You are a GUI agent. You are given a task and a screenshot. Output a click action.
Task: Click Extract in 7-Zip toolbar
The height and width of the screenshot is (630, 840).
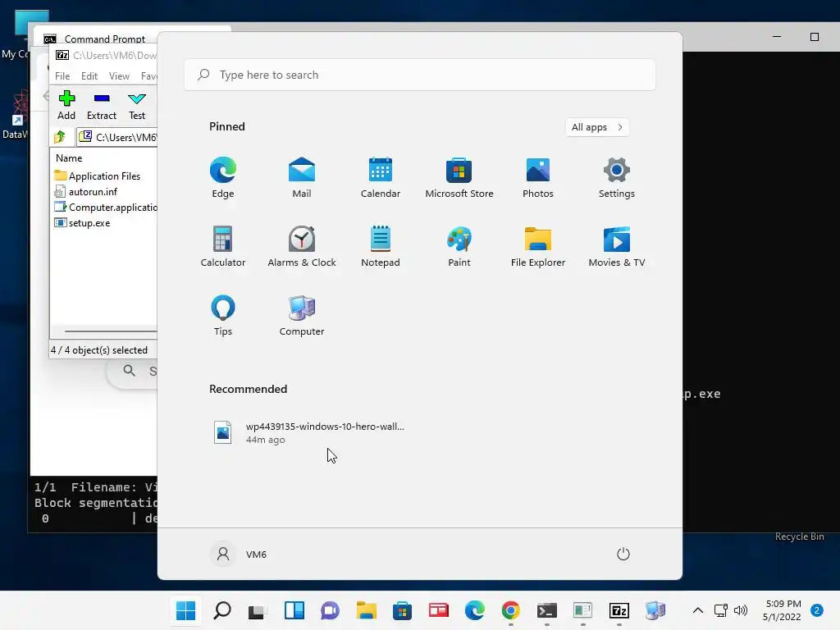[101, 106]
